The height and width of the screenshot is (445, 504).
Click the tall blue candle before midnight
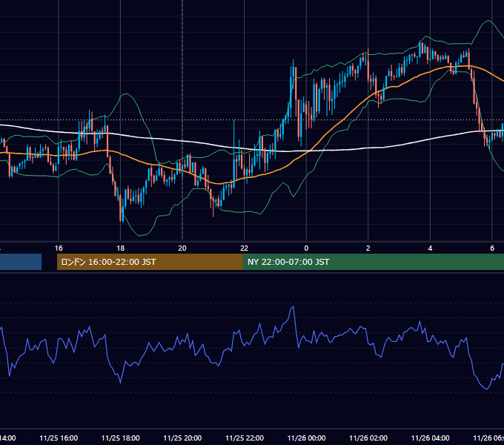click(x=291, y=92)
